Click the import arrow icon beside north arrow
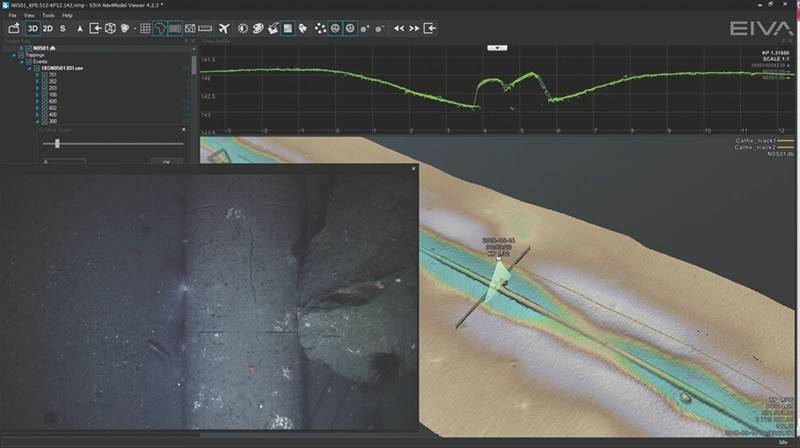The image size is (800, 448). click(95, 29)
